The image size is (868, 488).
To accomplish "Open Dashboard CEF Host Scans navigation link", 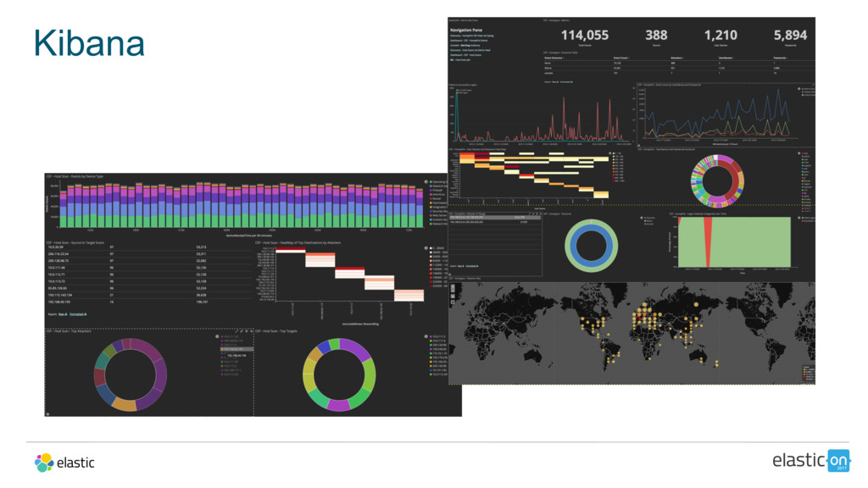I will click(465, 55).
